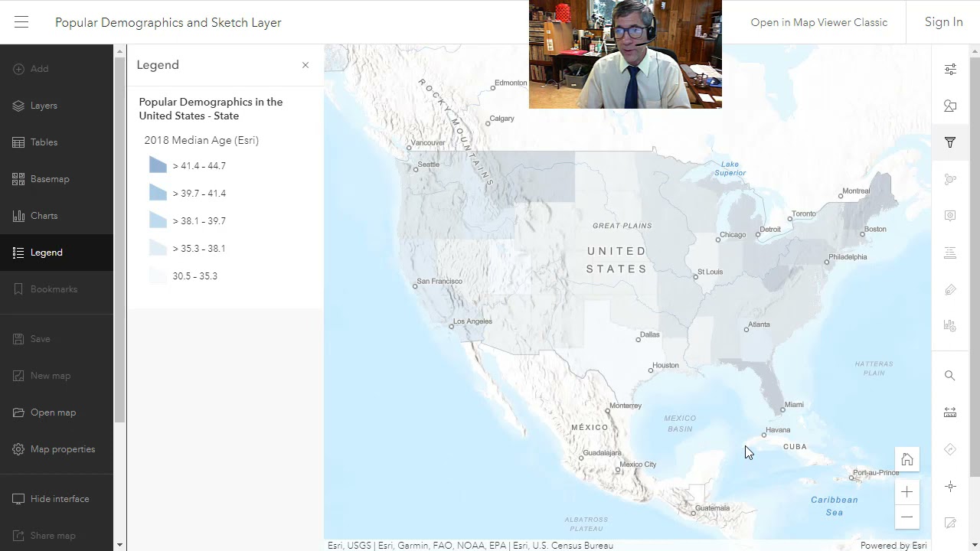Click the Legend panel title text
The width and height of the screenshot is (980, 551).
[158, 65]
